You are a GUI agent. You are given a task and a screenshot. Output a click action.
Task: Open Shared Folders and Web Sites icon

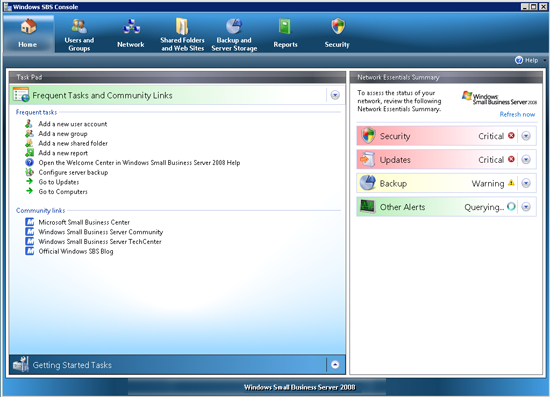pyautogui.click(x=182, y=26)
